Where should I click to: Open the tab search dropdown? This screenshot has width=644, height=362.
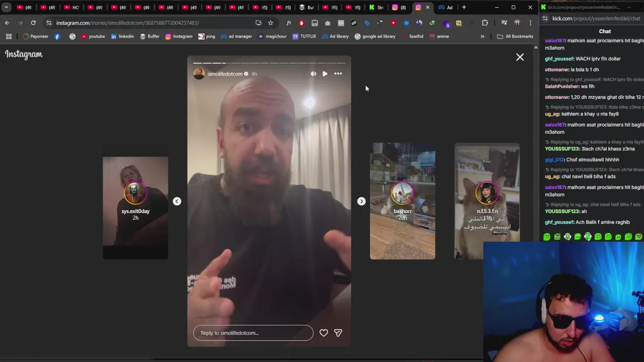(6, 7)
